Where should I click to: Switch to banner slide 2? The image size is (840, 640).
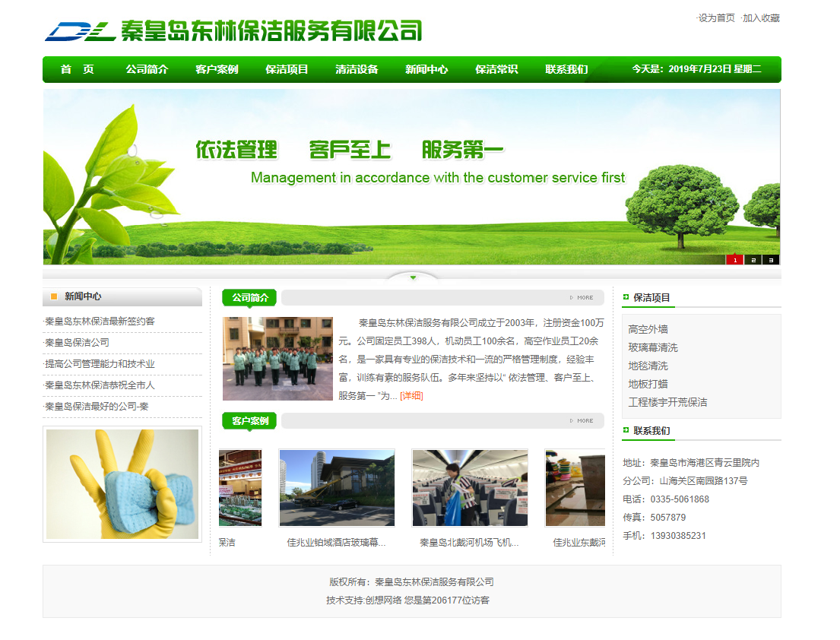click(753, 260)
